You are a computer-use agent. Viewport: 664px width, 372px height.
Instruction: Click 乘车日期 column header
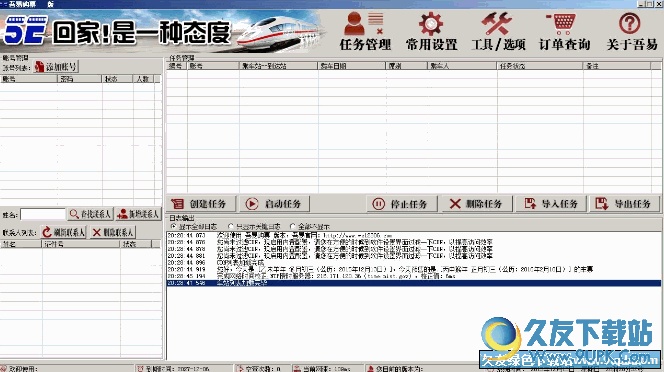[351, 66]
